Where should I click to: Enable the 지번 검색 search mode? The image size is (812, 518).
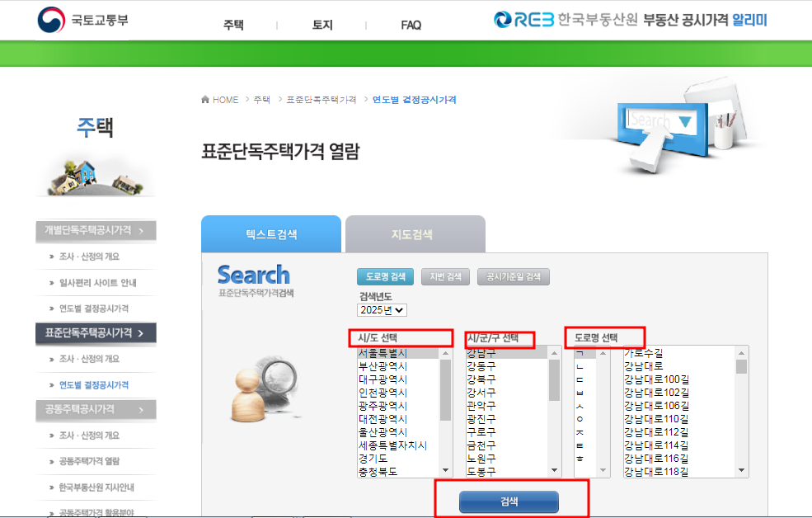point(445,276)
